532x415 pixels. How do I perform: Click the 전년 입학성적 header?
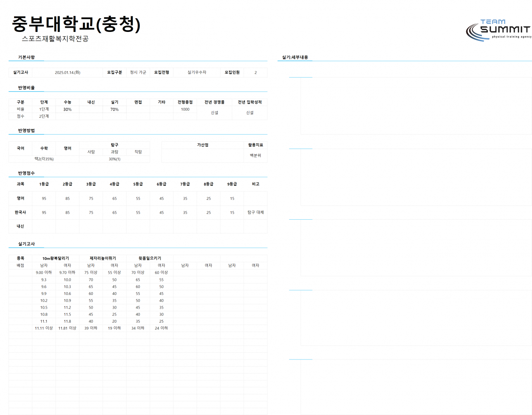(250, 102)
